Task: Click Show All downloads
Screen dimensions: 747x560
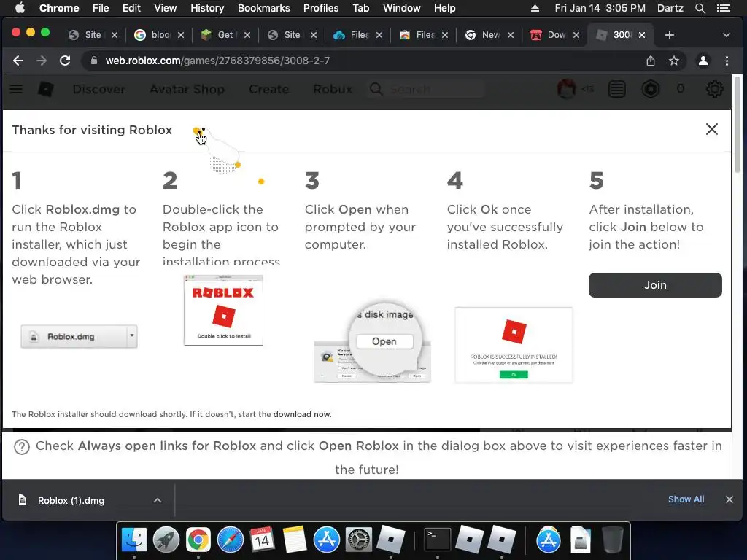Action: click(x=686, y=499)
